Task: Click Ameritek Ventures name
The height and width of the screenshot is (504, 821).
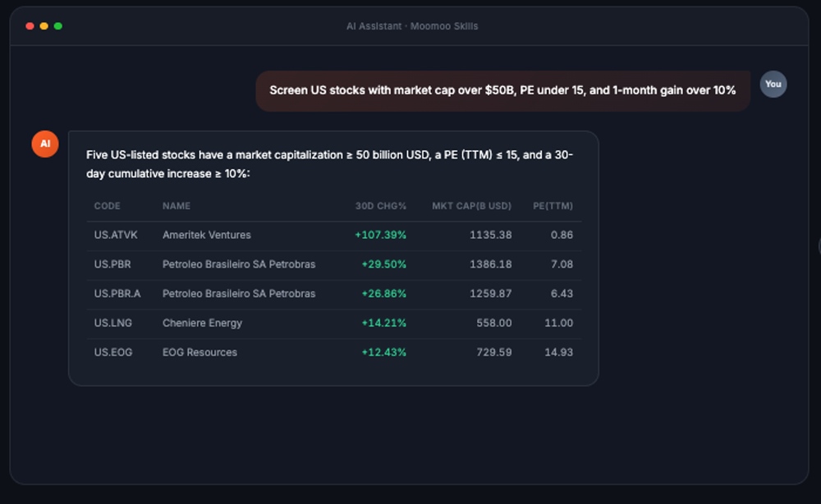Action: [x=207, y=235]
